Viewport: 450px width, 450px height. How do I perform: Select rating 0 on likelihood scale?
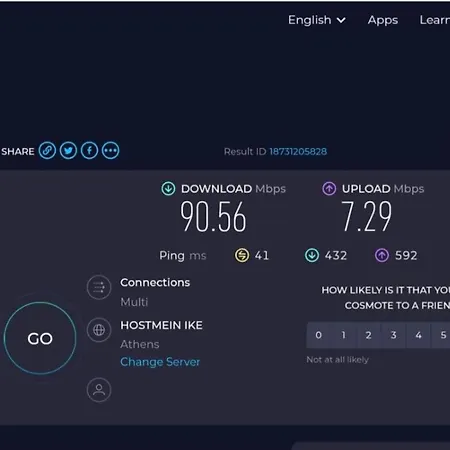319,335
